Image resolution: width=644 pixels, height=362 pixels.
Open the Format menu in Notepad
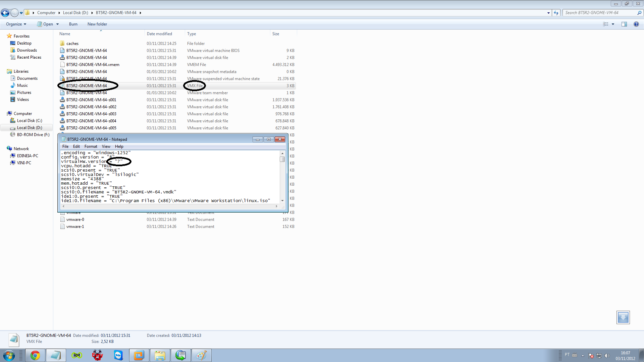91,146
